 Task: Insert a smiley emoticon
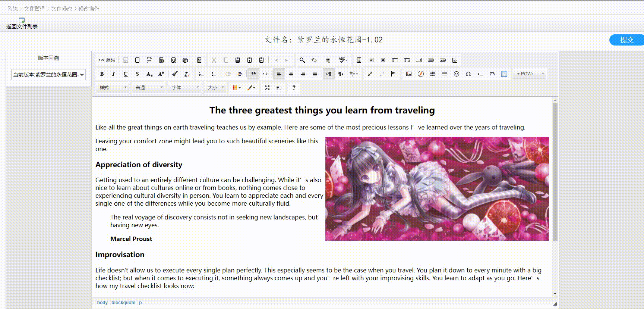pyautogui.click(x=457, y=74)
